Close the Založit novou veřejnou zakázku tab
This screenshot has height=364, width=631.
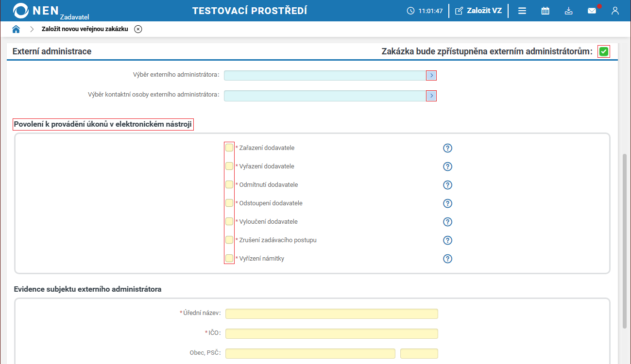tap(138, 29)
